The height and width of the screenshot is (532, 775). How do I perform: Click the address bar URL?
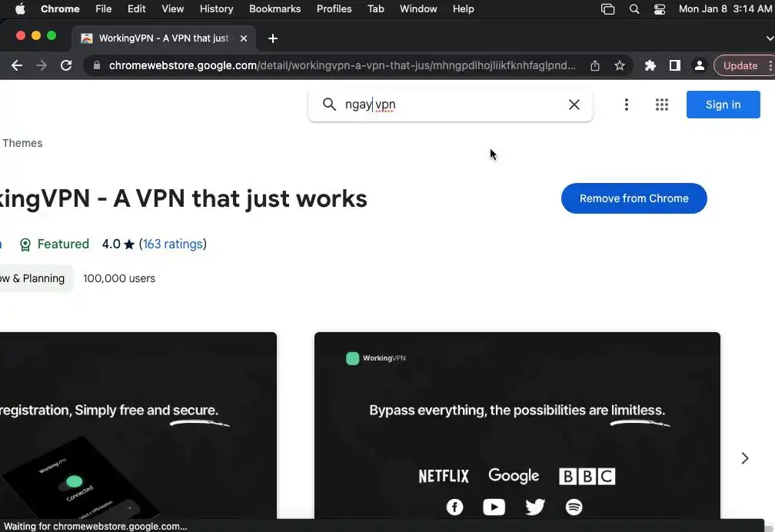click(x=342, y=65)
